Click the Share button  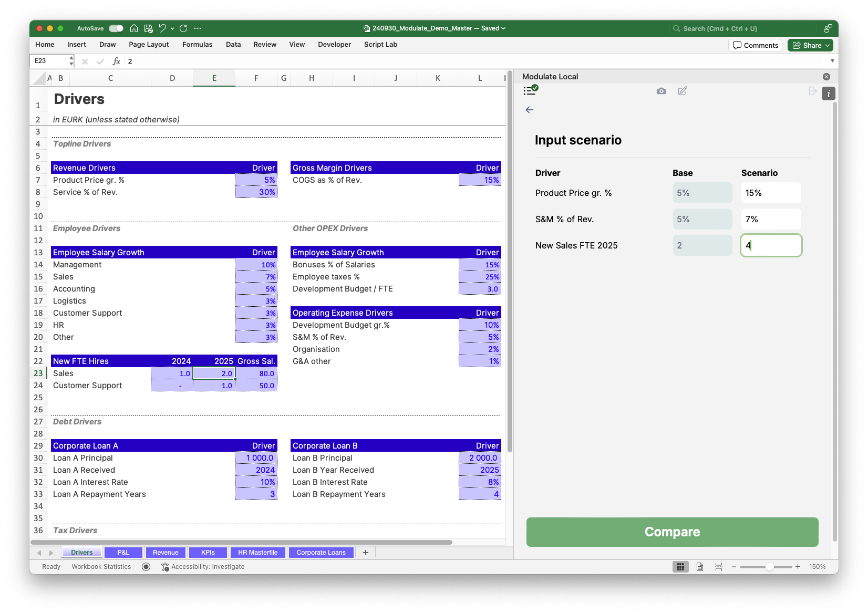tap(810, 45)
